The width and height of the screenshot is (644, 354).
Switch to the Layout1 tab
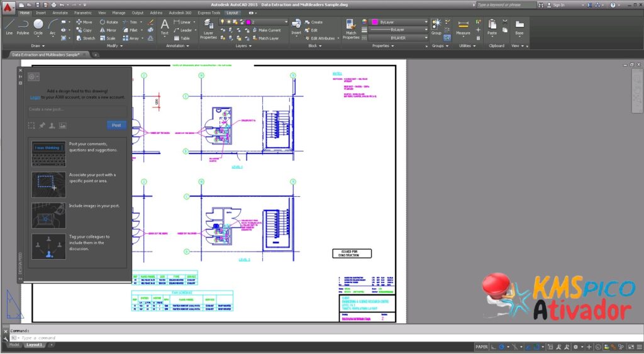34,345
